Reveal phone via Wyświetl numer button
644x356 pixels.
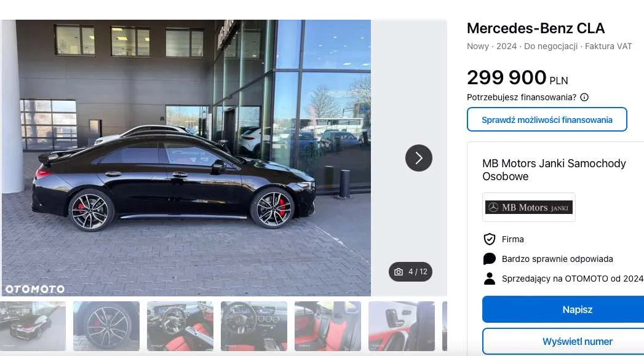point(563,341)
